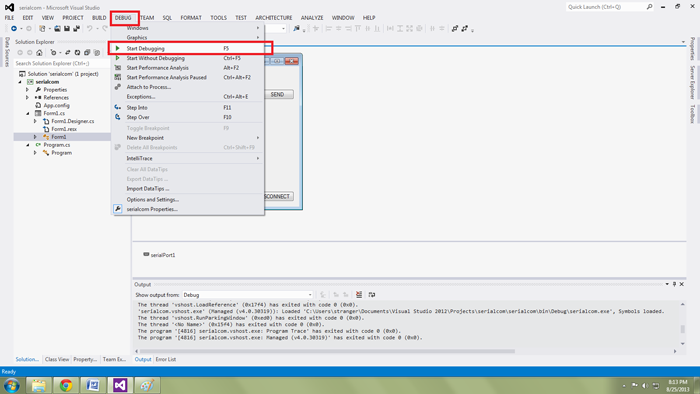Switch to the Error List tab
Viewport: 700px width, 394px height.
tap(166, 359)
